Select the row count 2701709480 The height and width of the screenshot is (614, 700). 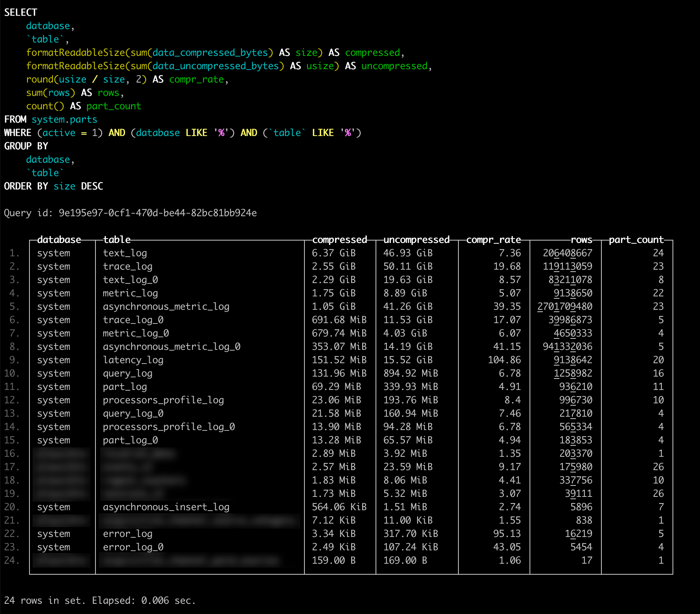[564, 307]
